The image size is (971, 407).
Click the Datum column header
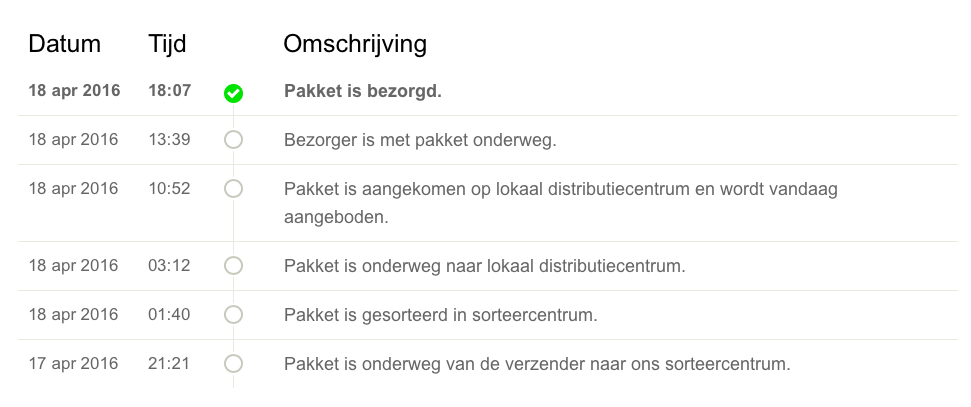(x=64, y=44)
